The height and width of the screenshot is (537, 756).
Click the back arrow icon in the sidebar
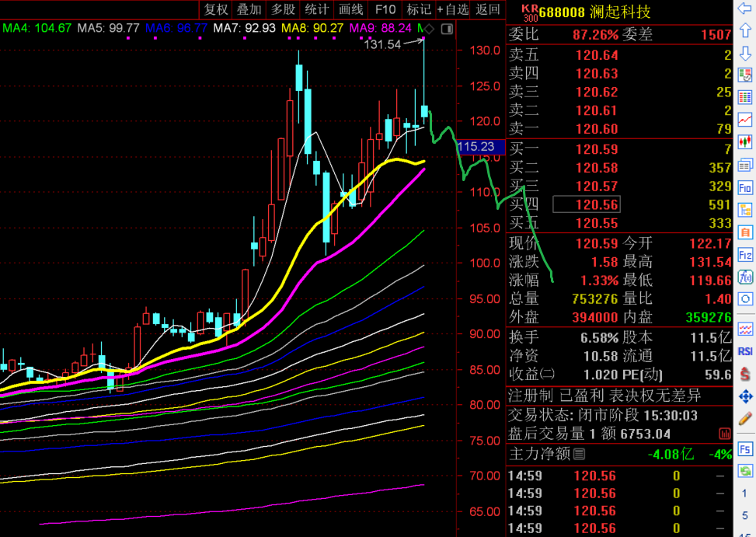point(745,8)
